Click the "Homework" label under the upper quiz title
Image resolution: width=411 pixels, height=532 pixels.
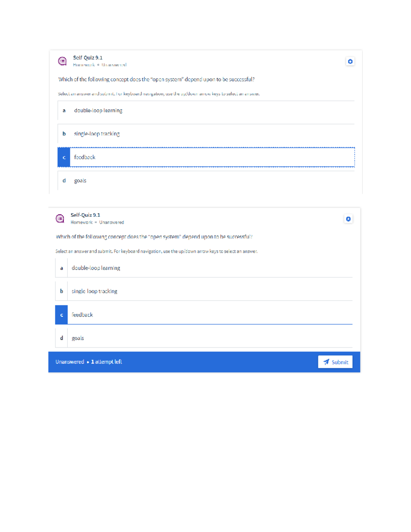[84, 65]
